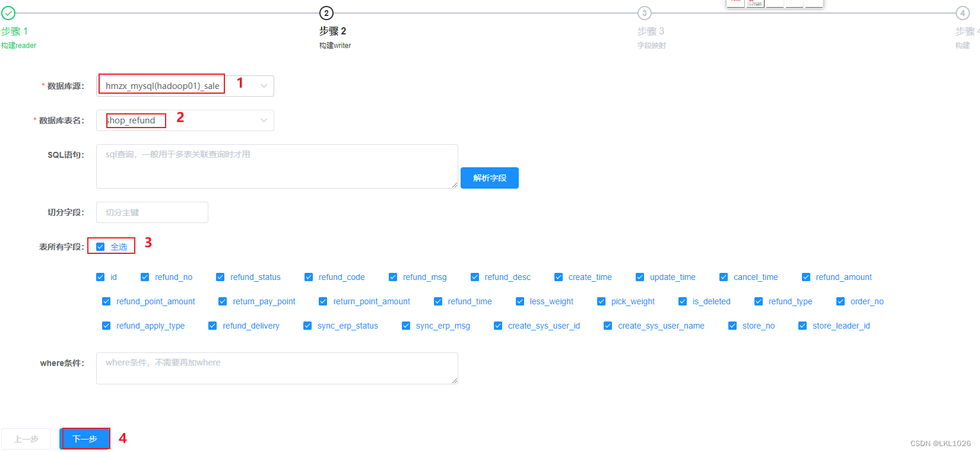980x452 pixels.
Task: Click the 步骤 2 label
Action: pos(333,31)
